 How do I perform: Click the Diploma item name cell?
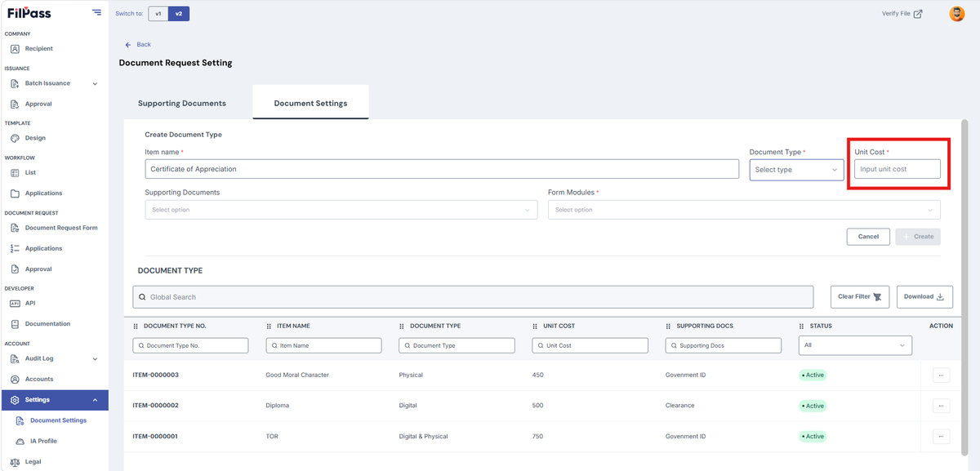[x=278, y=406]
